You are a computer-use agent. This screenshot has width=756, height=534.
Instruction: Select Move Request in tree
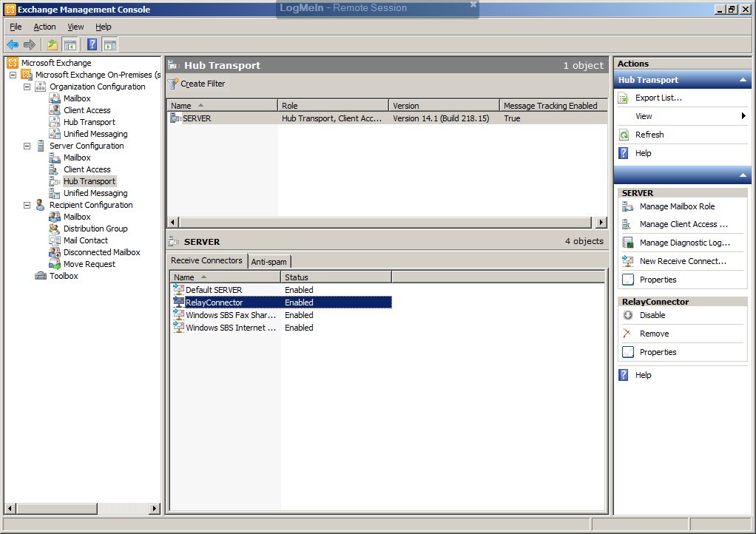(x=90, y=264)
